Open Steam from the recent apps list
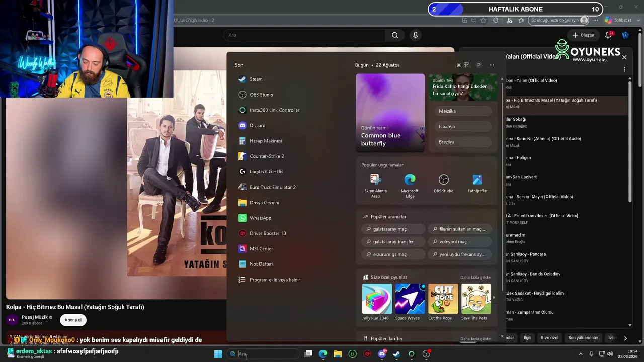This screenshot has width=644, height=362. point(291,79)
